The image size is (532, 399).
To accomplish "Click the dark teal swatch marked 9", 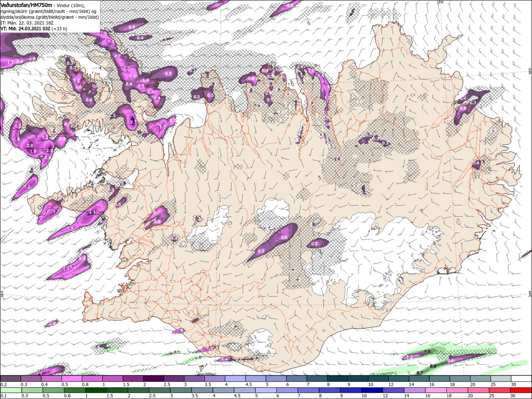I will (358, 379).
